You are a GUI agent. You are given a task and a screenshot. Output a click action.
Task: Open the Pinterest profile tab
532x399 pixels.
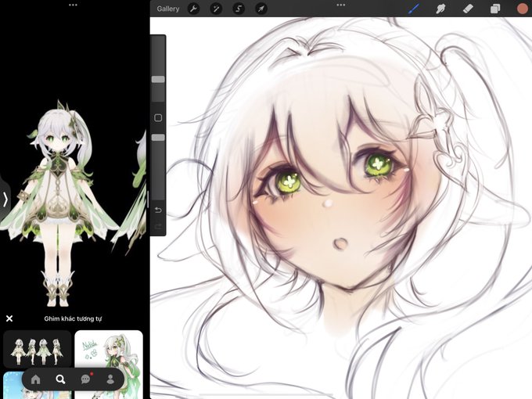pos(110,379)
